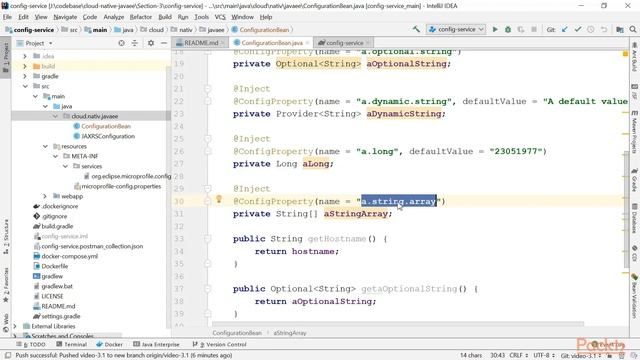This screenshot has width=640, height=360.
Task: Toggle fold marker on line 37
Action: pyautogui.click(x=207, y=289)
